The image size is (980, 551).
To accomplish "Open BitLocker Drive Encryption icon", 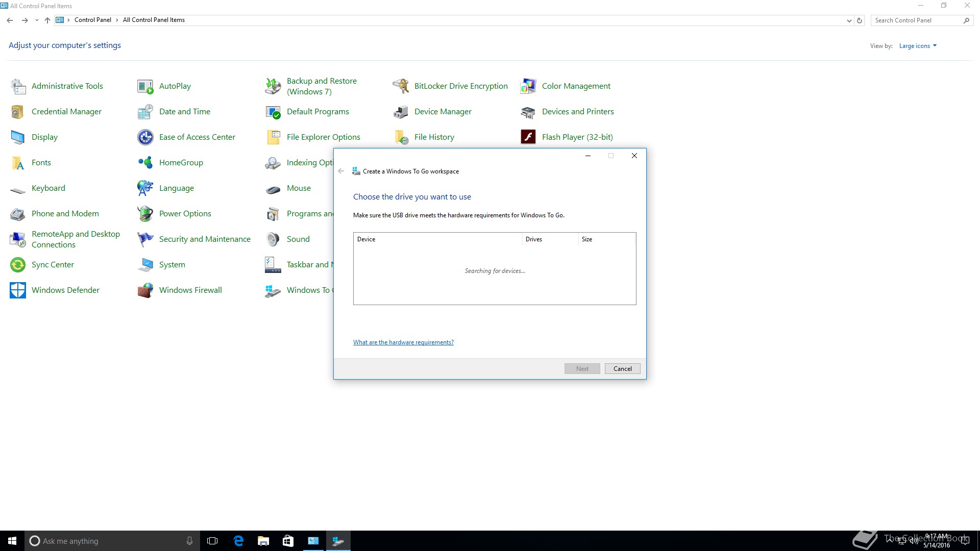I will pos(401,86).
